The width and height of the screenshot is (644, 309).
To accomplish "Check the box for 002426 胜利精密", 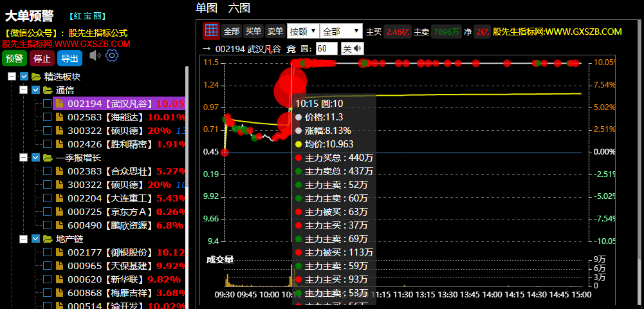I will [47, 144].
